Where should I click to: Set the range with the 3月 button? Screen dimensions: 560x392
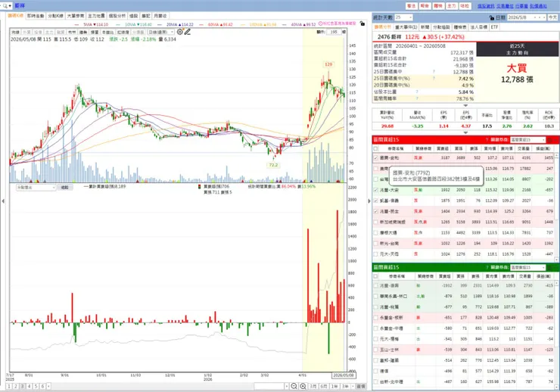tap(313, 386)
